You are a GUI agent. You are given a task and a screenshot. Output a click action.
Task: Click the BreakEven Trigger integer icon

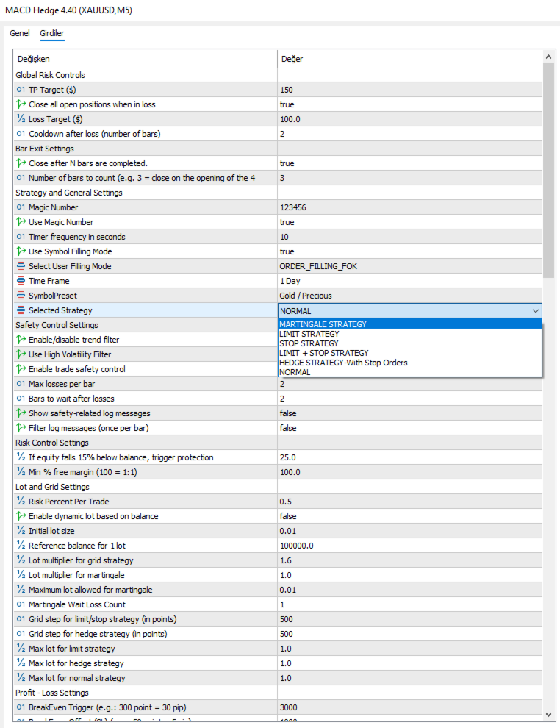pyautogui.click(x=21, y=707)
